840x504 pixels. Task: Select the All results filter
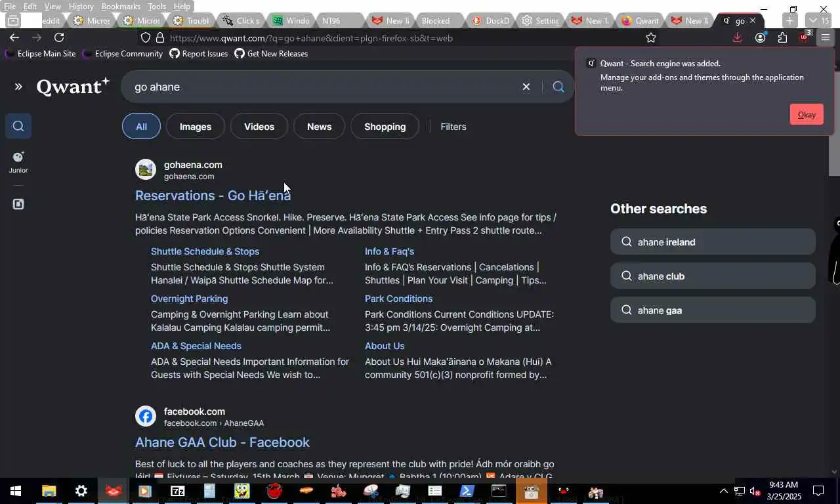pos(141,127)
